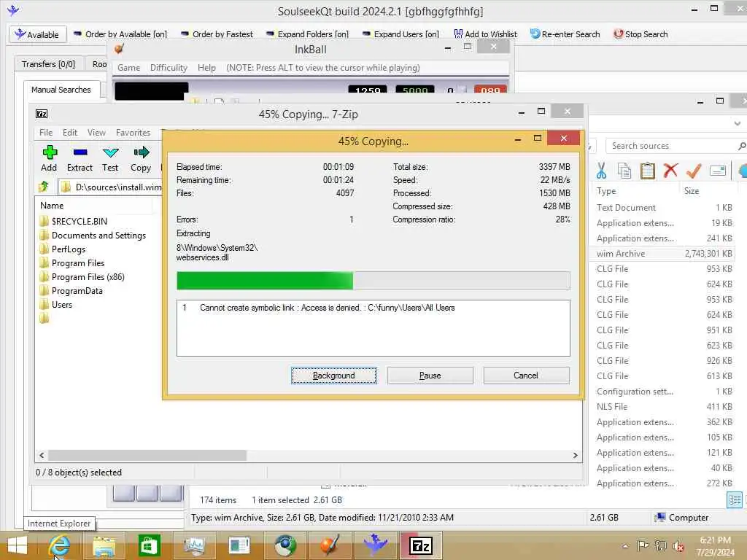Click the Copy pages icon in Explorer toolbar
This screenshot has width=747, height=560.
point(624,171)
